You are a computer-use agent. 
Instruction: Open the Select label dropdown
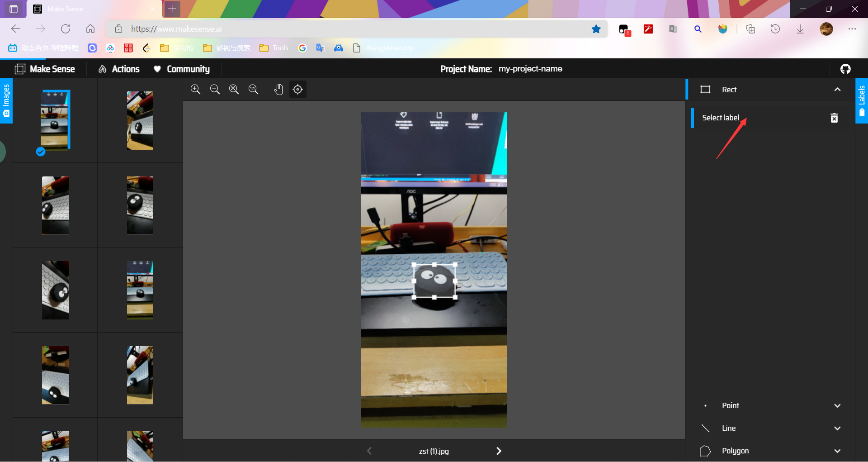(745, 118)
